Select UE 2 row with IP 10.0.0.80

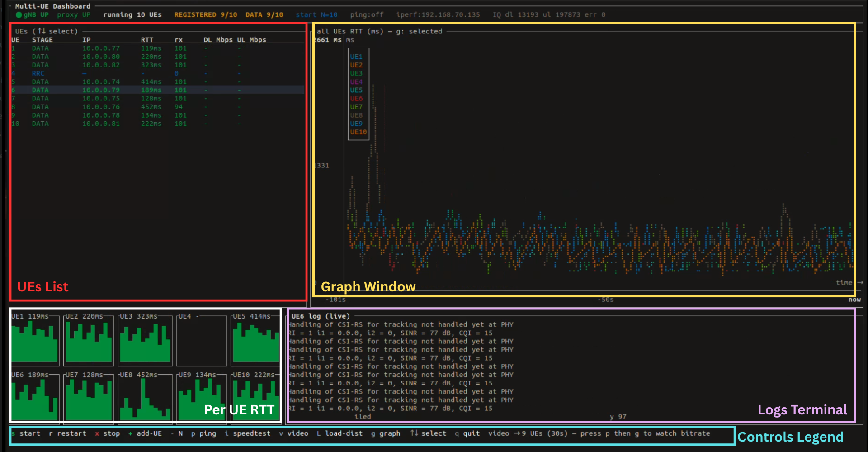(158, 57)
